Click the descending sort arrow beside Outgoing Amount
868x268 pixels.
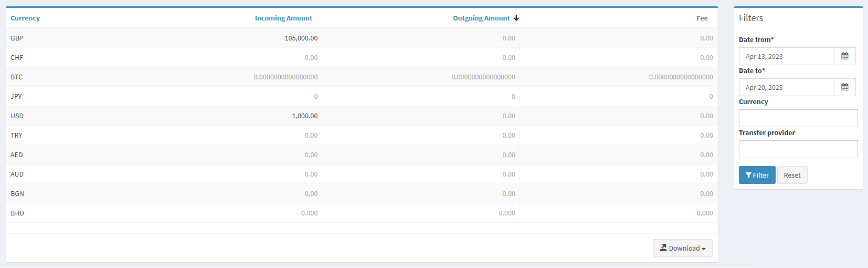(x=516, y=18)
